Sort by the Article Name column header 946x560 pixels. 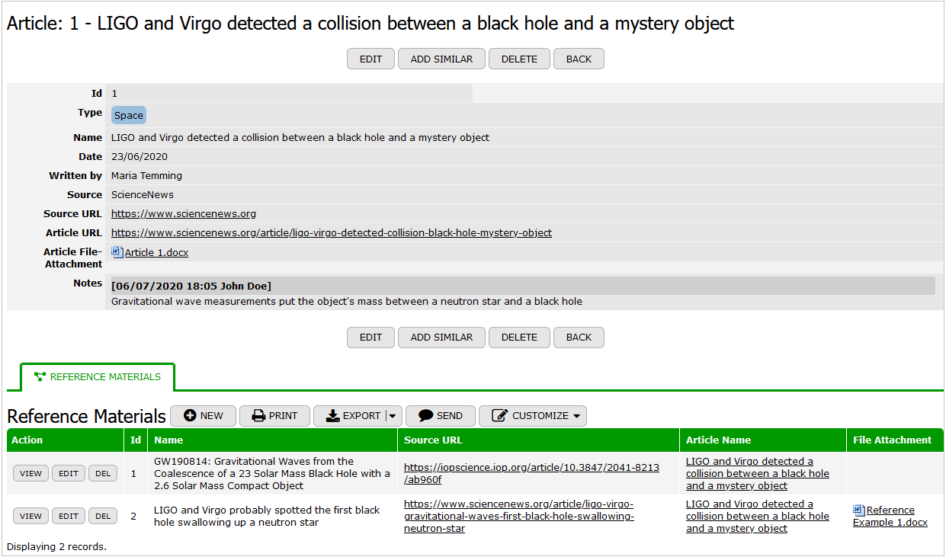[x=718, y=440]
